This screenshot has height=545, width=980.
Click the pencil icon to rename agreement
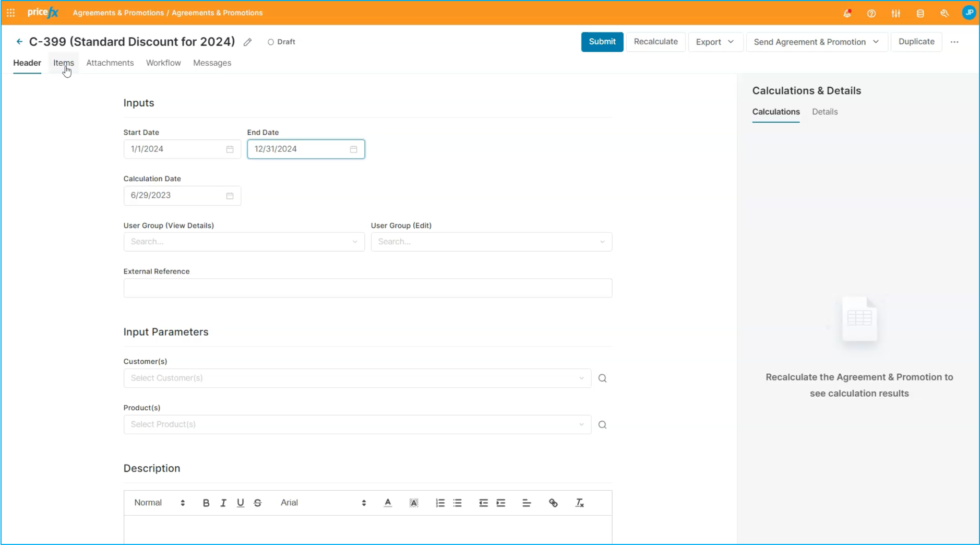tap(247, 42)
